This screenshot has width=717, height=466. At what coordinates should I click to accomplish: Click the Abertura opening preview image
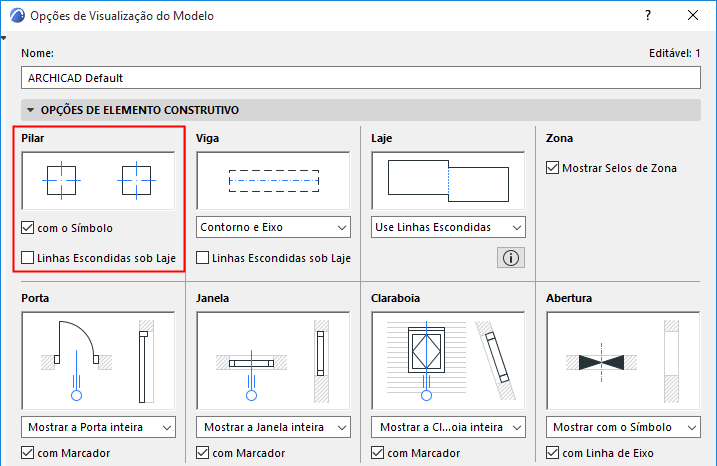[623, 359]
